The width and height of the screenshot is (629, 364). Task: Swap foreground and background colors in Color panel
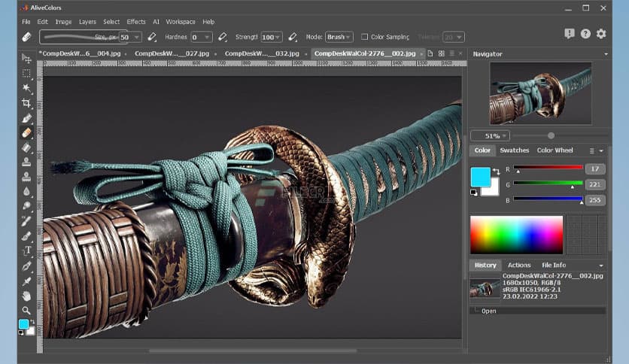(497, 171)
